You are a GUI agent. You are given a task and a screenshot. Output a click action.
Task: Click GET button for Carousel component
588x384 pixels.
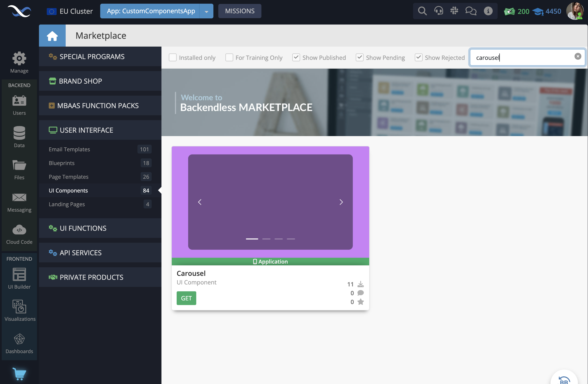(x=186, y=298)
